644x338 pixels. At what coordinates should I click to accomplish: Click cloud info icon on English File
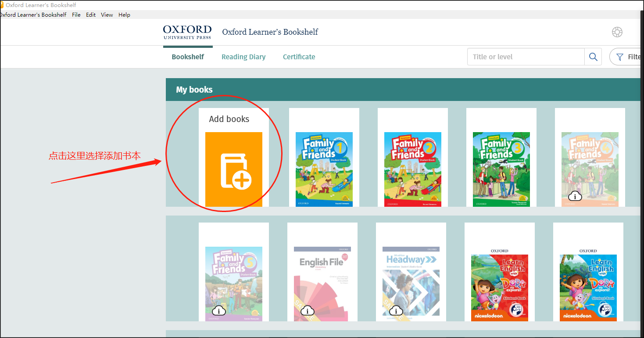point(308,311)
